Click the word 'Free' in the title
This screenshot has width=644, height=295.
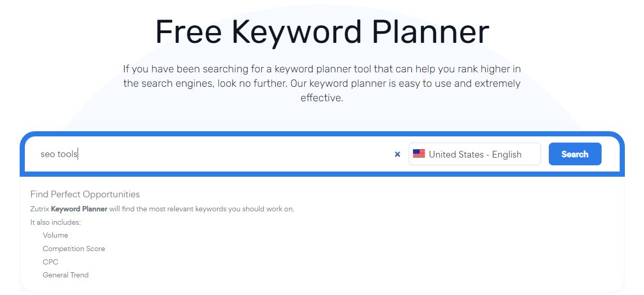point(188,32)
